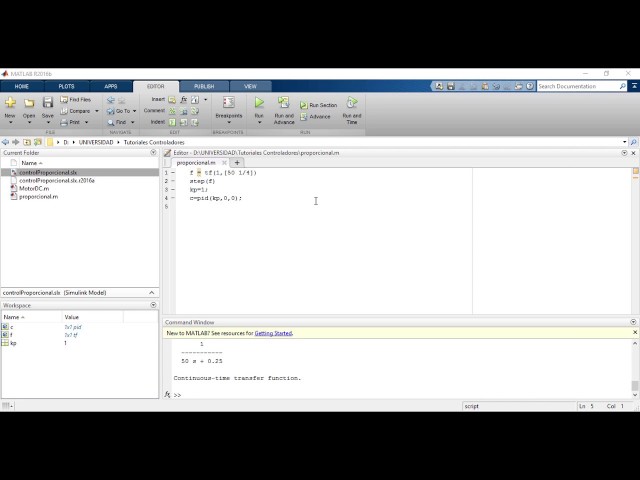Click the Search Documentation field
The width and height of the screenshot is (640, 480).
point(582,86)
